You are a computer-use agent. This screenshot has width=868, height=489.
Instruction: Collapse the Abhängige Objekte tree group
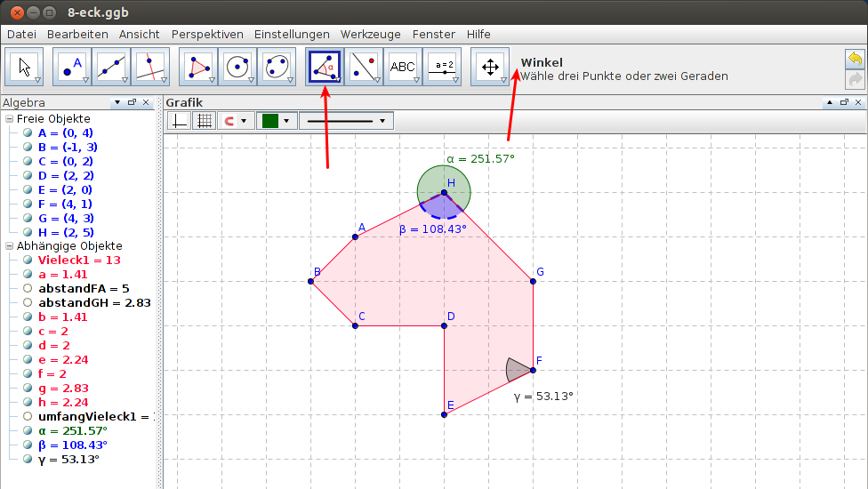(x=9, y=245)
